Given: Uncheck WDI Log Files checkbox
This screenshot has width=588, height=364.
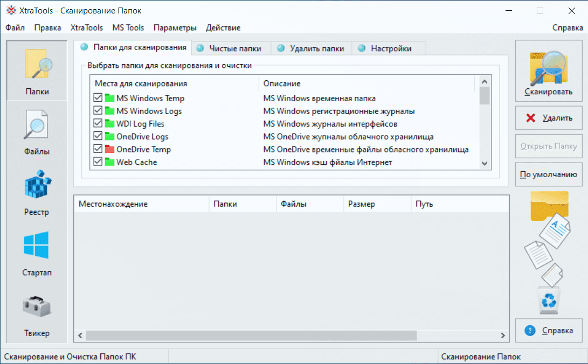Looking at the screenshot, I should [98, 123].
